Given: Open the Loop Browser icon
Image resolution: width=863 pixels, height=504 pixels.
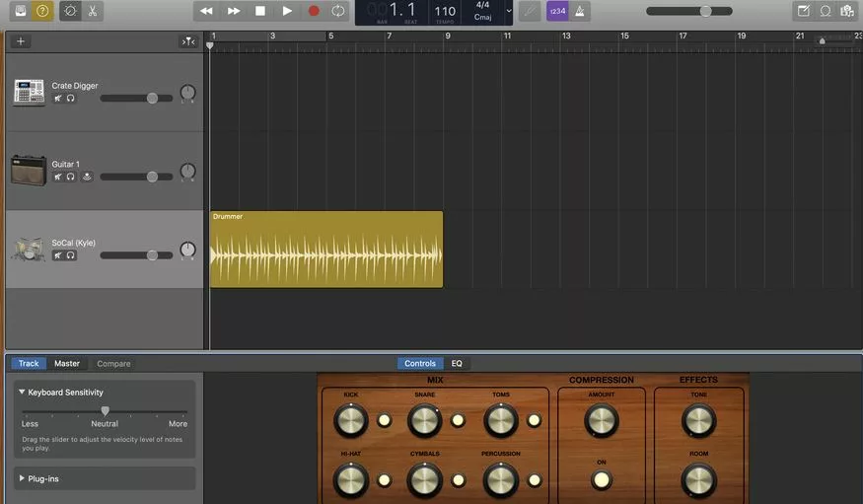Looking at the screenshot, I should coord(826,11).
